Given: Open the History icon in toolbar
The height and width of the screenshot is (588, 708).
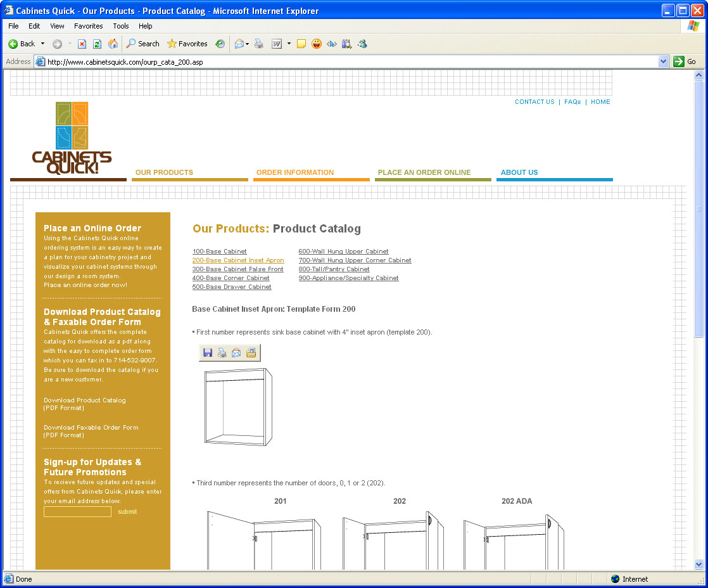Looking at the screenshot, I should [x=220, y=44].
